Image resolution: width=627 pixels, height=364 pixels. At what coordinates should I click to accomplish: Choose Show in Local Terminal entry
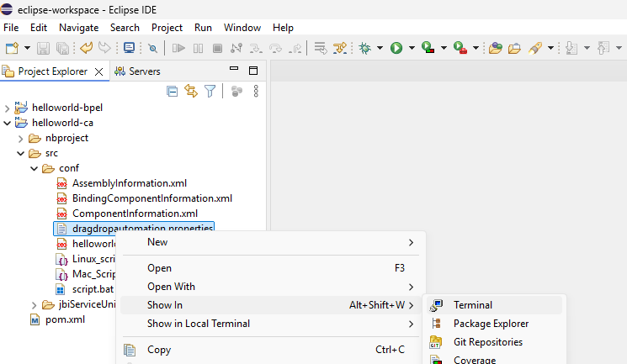click(270, 324)
